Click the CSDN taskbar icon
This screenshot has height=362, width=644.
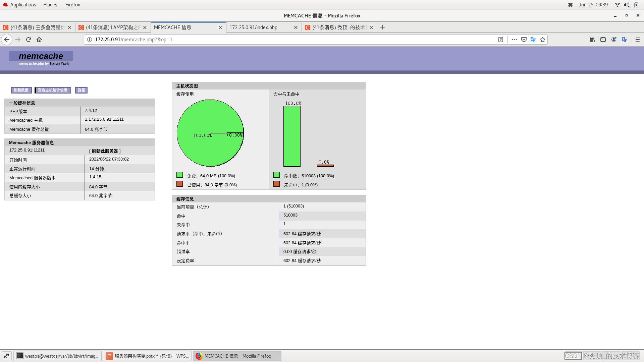point(573,356)
